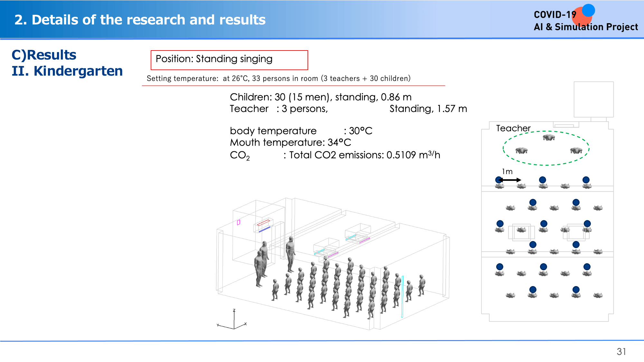Screen dimensions: 644x362
Task: Select the 'Total CO2 emissions: 0.5109 m3/h' text
Action: (x=365, y=155)
